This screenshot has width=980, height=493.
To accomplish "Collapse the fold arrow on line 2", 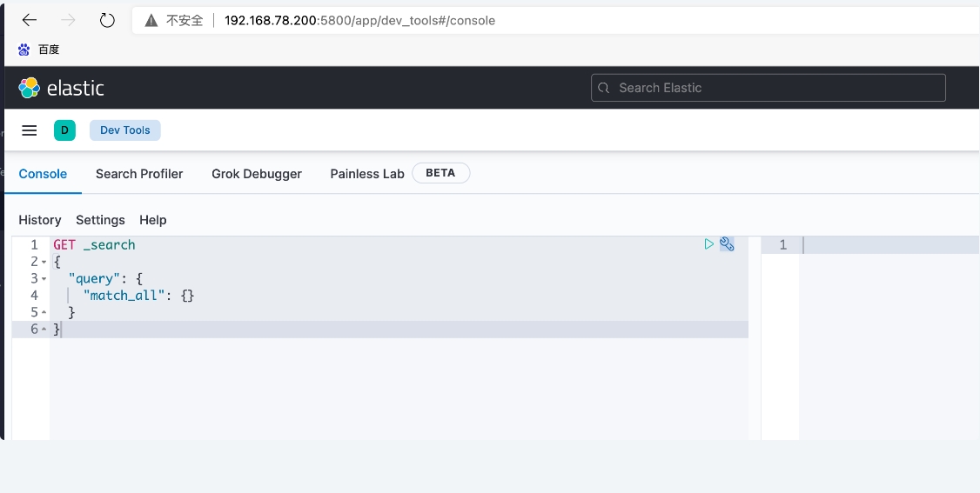I will (44, 262).
